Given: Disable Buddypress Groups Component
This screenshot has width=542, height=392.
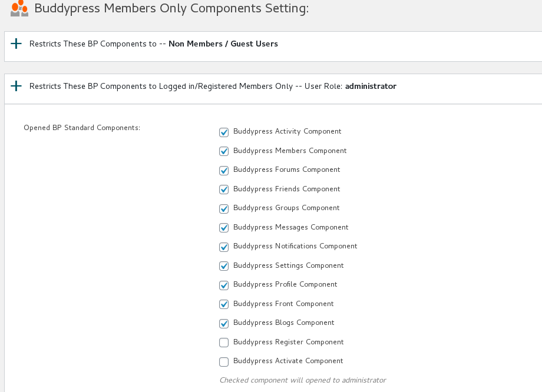Looking at the screenshot, I should click(223, 208).
